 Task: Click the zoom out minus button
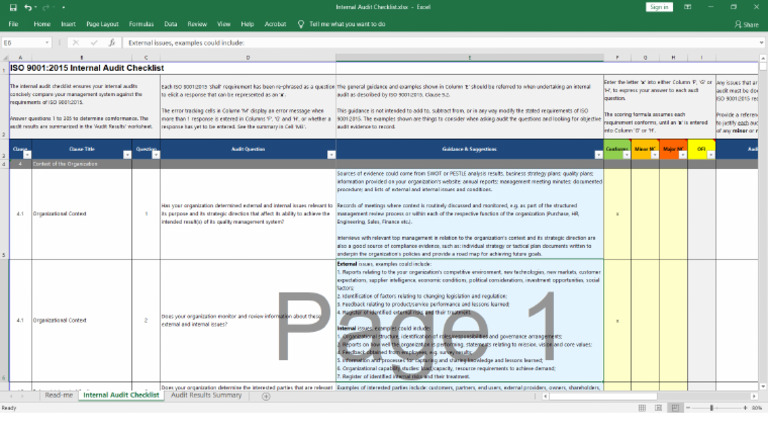688,408
